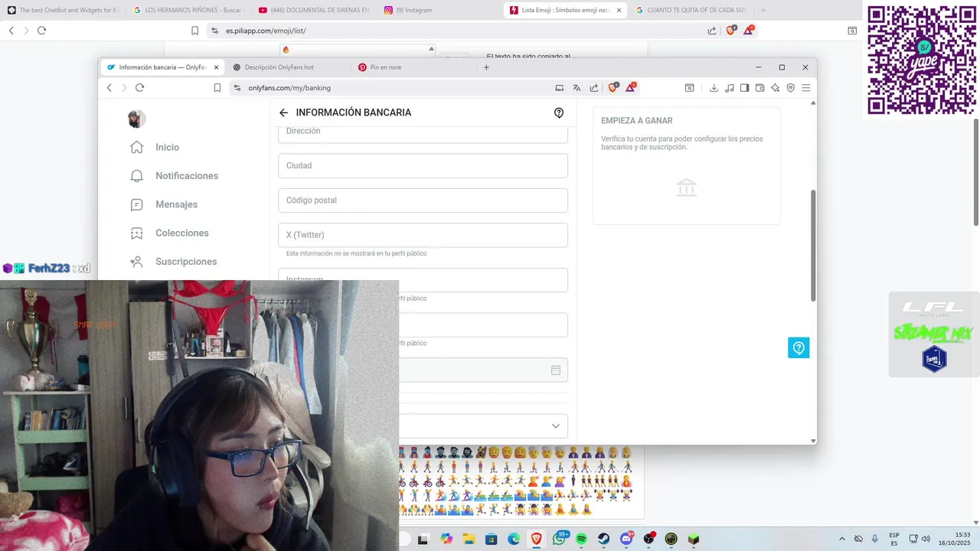980x551 pixels.
Task: Show hidden system tray icons
Action: click(842, 539)
